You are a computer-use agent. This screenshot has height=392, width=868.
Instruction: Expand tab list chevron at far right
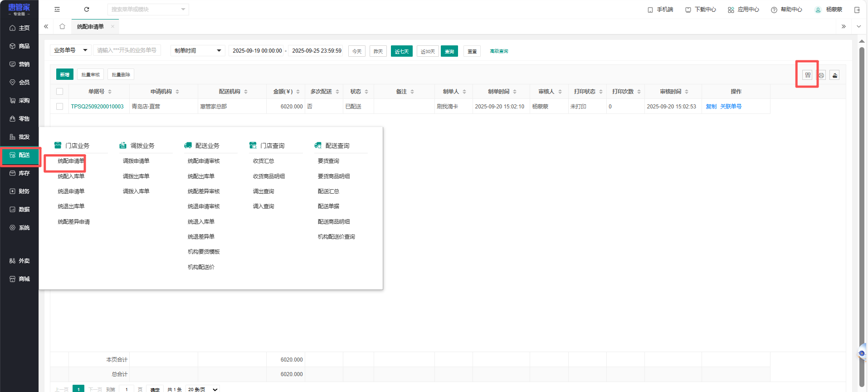coord(858,26)
